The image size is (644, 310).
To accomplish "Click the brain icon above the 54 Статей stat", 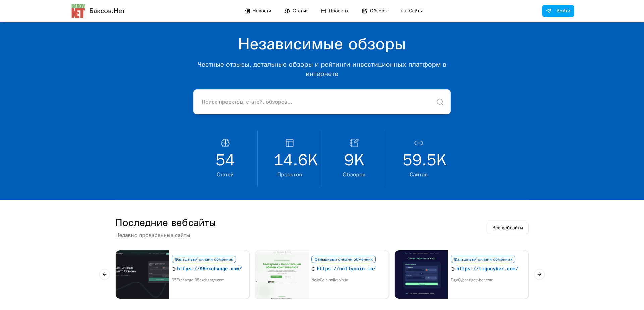I will tap(225, 143).
